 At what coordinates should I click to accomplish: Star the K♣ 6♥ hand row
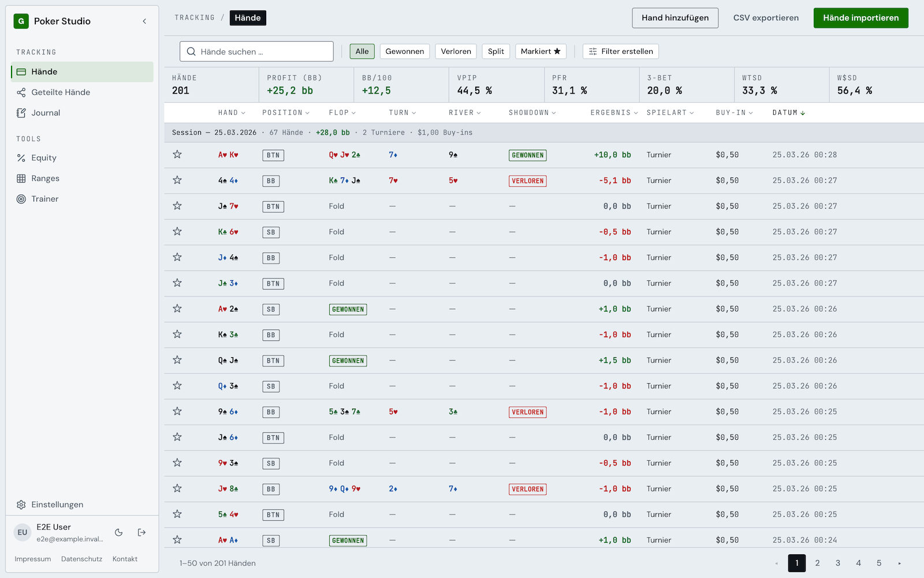click(x=177, y=232)
